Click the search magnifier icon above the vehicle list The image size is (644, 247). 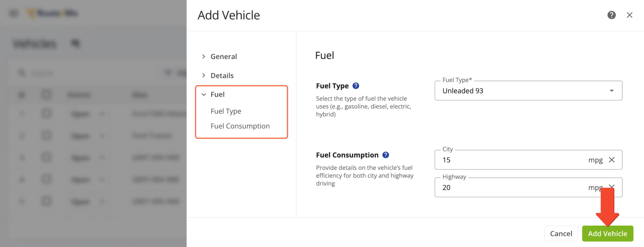click(22, 73)
